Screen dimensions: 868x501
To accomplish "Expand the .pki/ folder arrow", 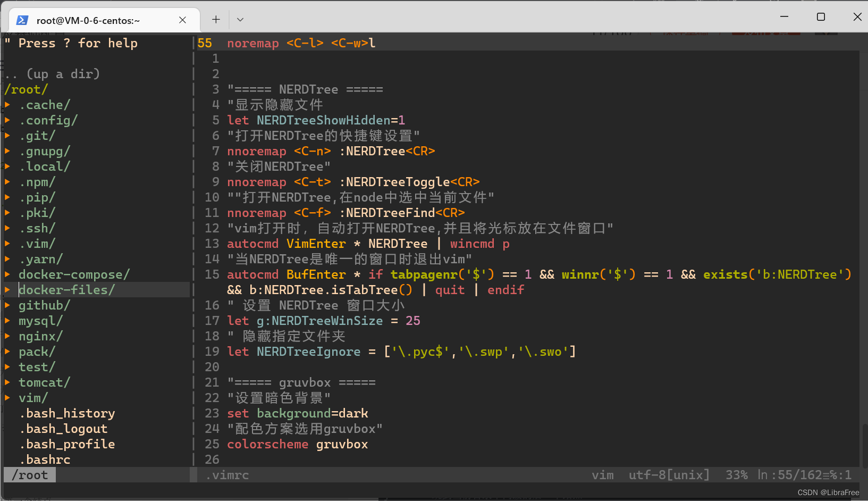I will (7, 213).
